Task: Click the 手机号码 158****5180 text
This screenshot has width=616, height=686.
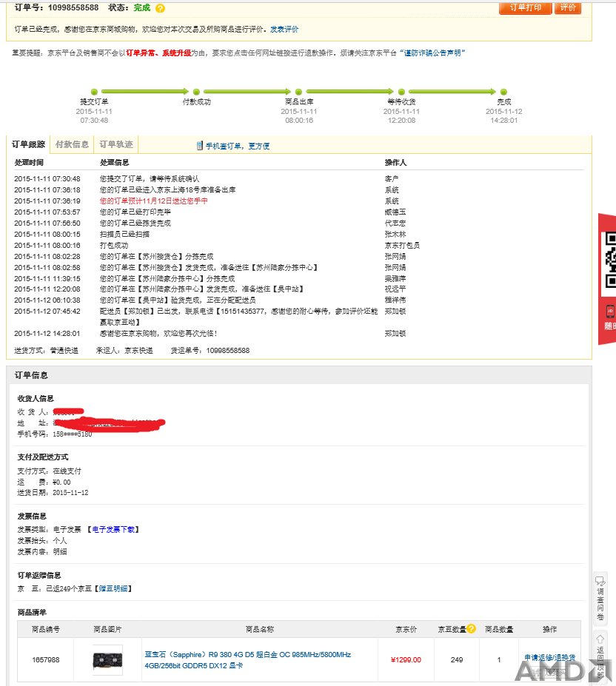Action: [x=55, y=434]
